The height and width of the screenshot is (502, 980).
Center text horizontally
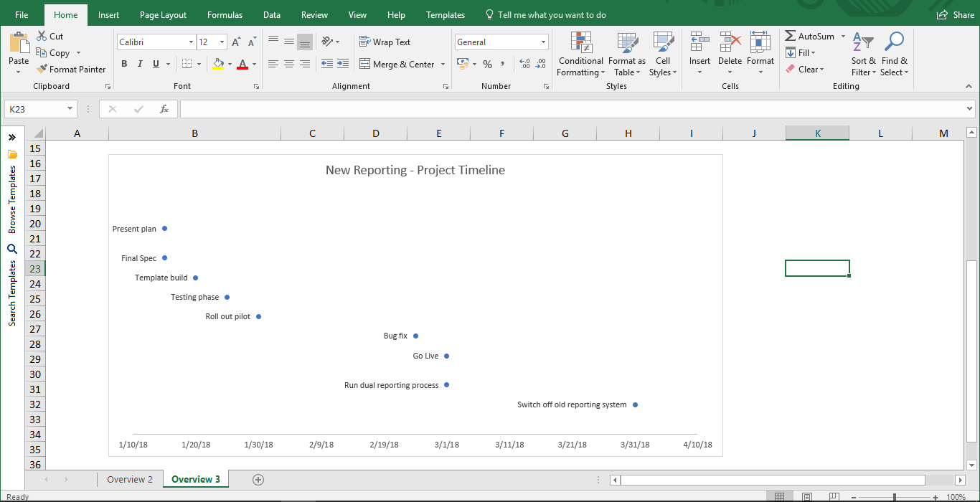point(289,64)
